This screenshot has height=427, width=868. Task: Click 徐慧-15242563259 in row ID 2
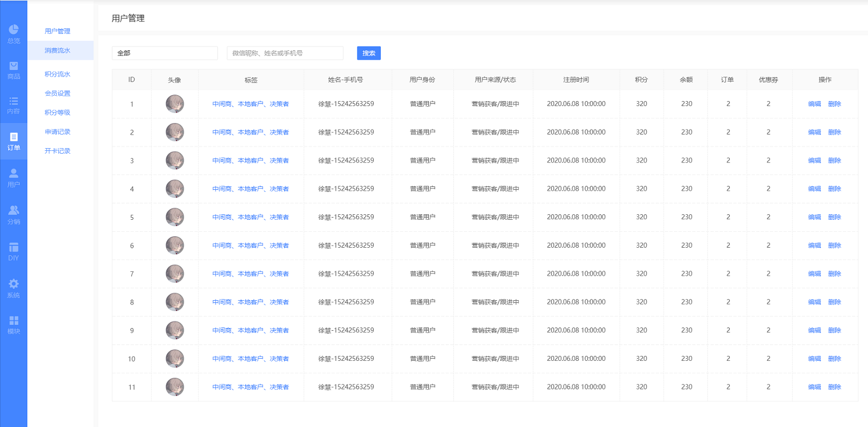(346, 132)
